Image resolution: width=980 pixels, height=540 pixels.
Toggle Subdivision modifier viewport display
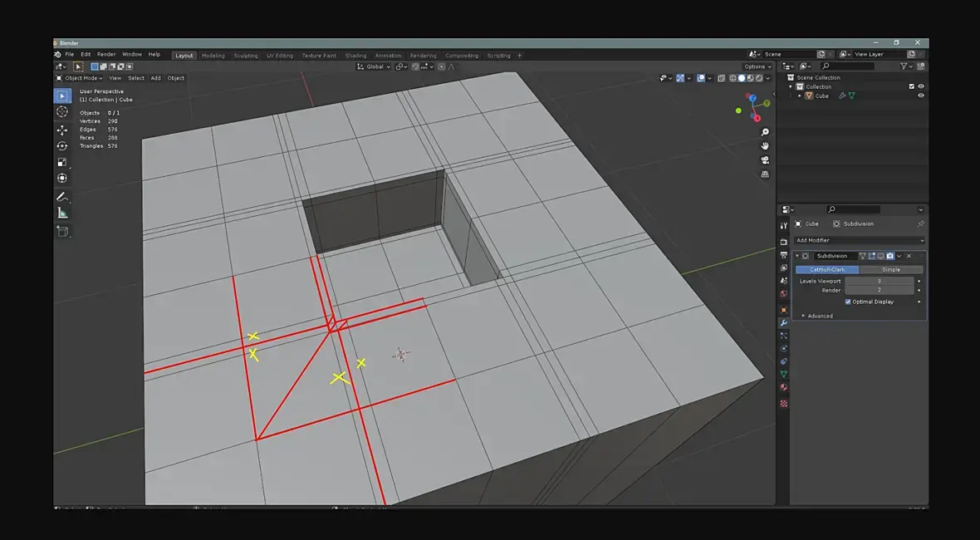coord(880,256)
